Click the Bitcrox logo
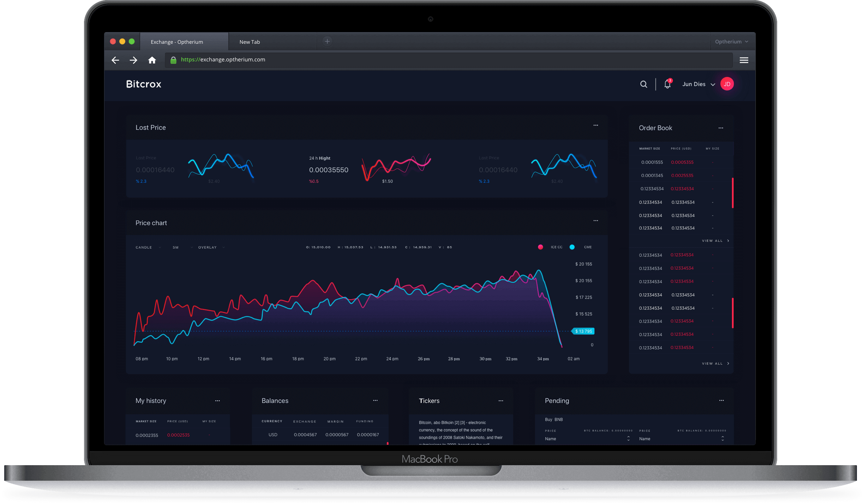This screenshot has width=864, height=504. click(x=144, y=84)
